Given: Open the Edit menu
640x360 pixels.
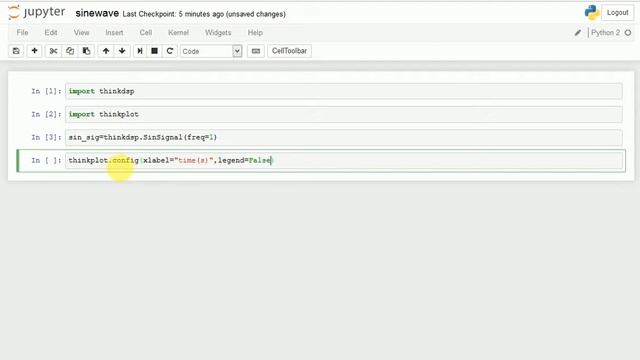Looking at the screenshot, I should pyautogui.click(x=51, y=33).
